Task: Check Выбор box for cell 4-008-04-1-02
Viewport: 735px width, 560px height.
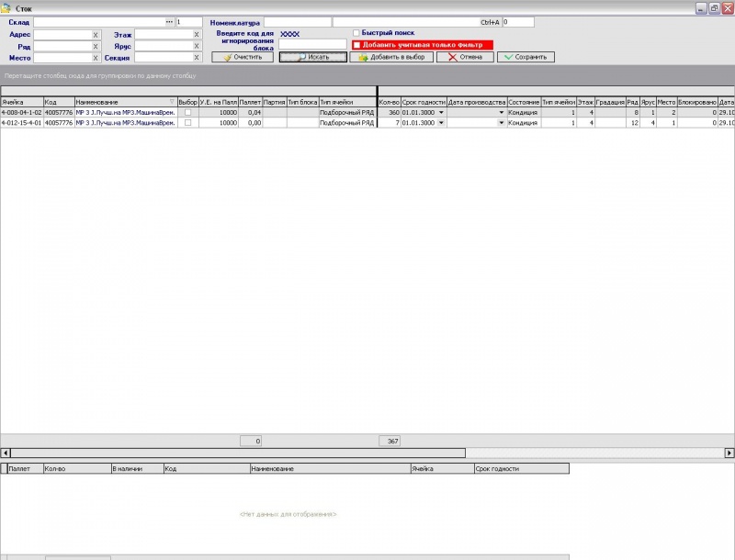Action: [x=187, y=112]
